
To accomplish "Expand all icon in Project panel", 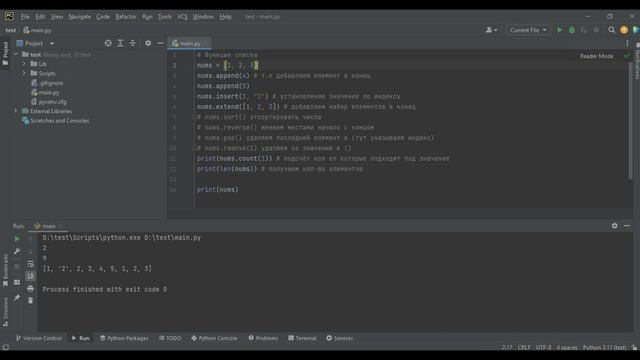I will [x=120, y=43].
